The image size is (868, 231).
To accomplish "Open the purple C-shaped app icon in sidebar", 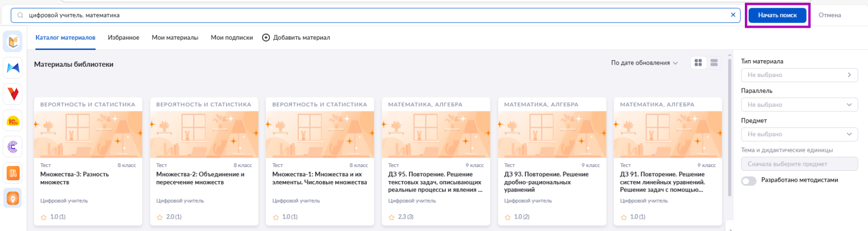I will 13,146.
